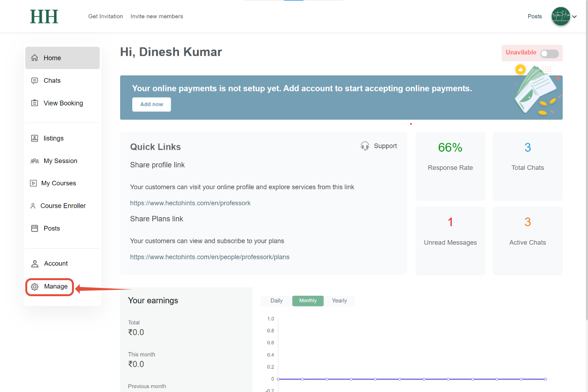Click the HH logo
Viewport: 588px width, 392px height.
[x=44, y=17]
